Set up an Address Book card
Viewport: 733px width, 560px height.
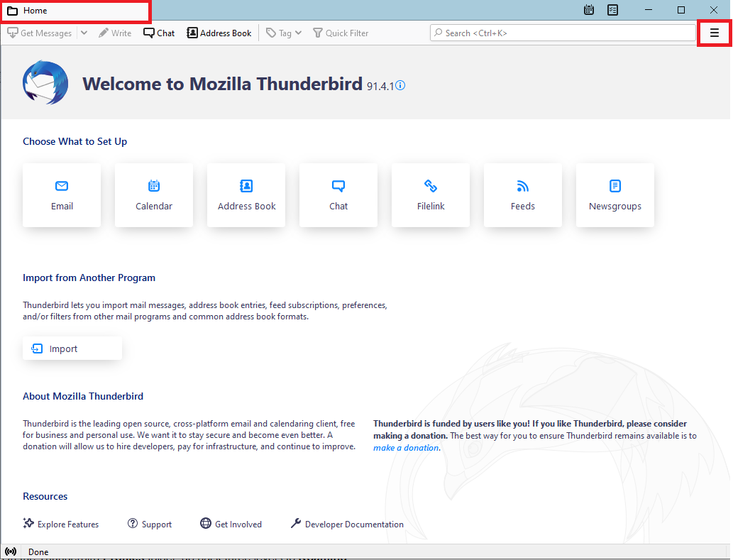click(x=246, y=195)
